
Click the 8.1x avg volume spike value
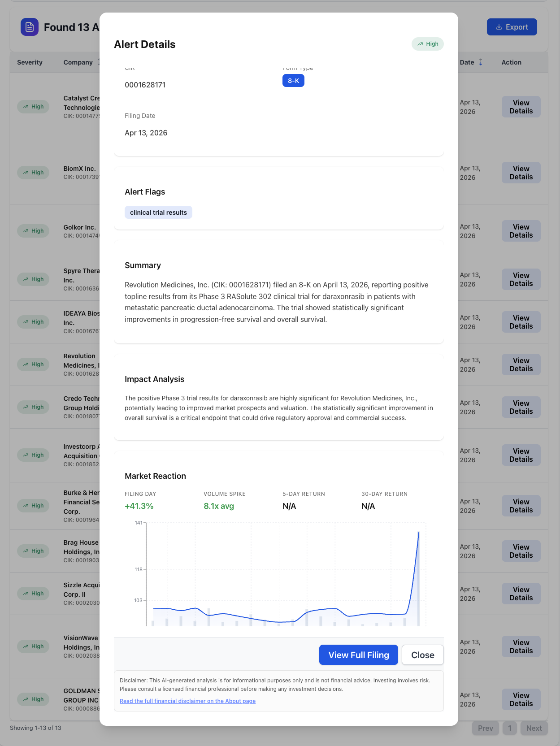coord(219,506)
